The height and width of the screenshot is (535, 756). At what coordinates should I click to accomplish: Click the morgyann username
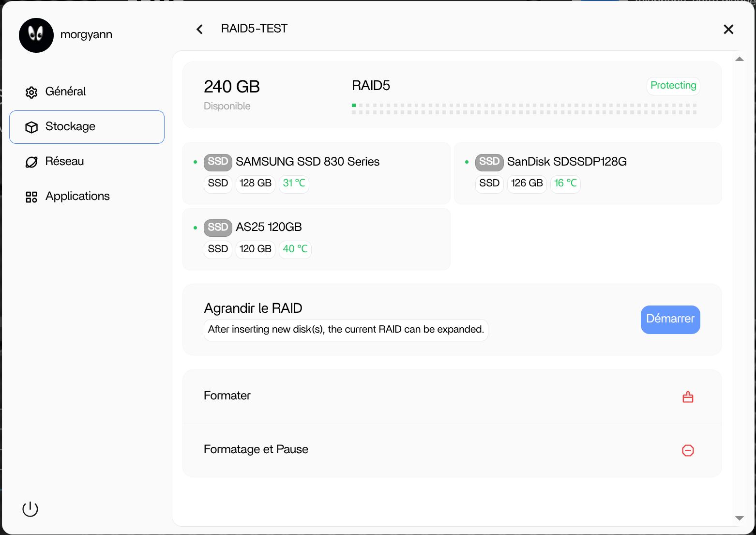86,34
